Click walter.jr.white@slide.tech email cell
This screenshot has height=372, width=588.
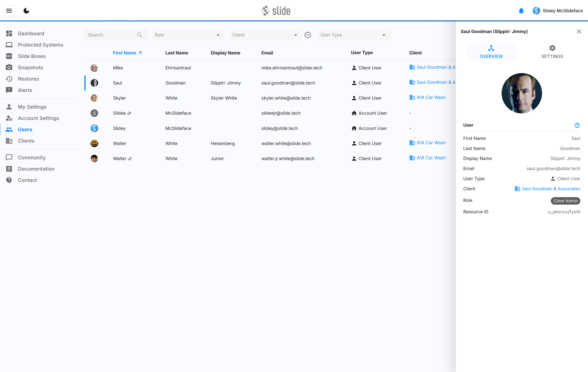[x=288, y=159]
